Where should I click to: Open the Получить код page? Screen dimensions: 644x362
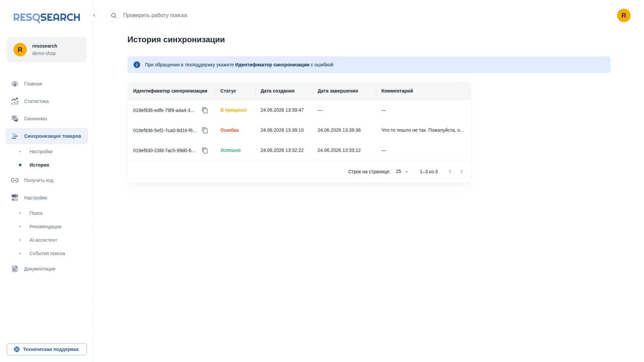47,180
